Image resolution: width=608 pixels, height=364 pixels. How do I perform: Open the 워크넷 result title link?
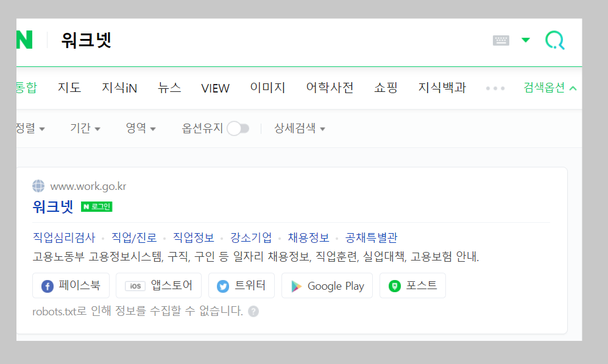pyautogui.click(x=53, y=207)
